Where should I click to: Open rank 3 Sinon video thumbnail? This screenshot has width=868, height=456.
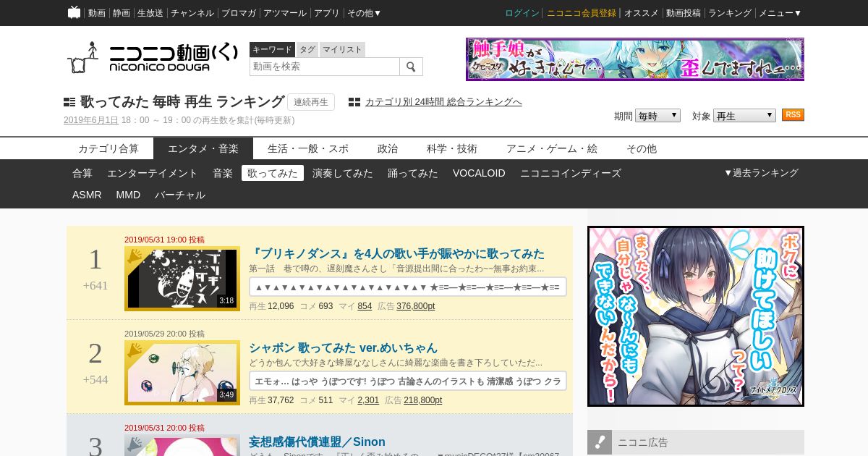[182, 445]
